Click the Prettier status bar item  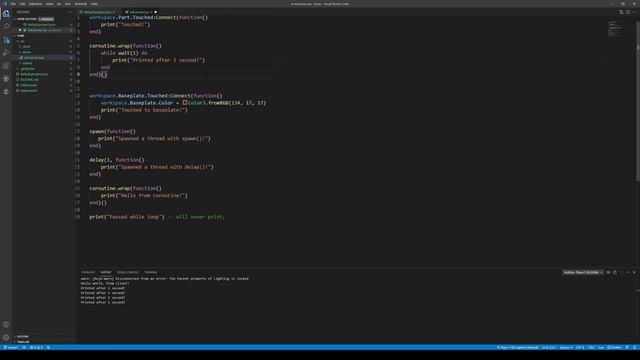(614, 347)
